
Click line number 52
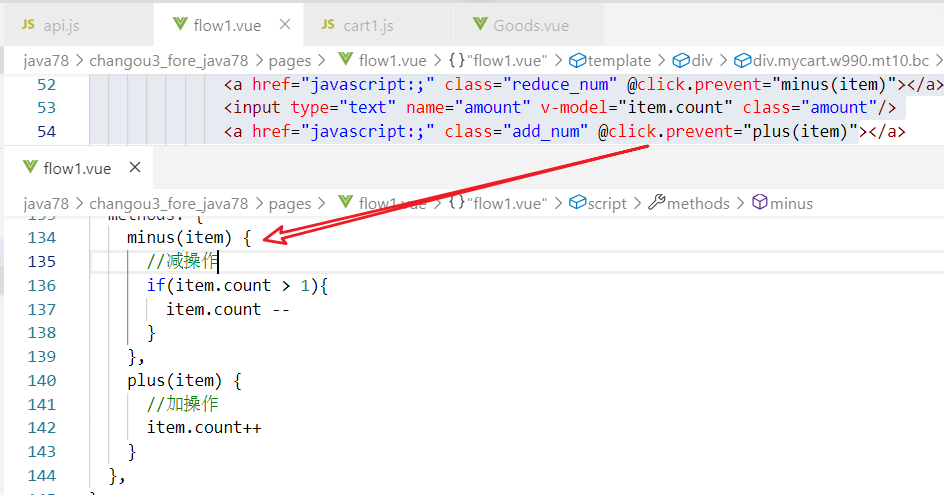[x=46, y=85]
